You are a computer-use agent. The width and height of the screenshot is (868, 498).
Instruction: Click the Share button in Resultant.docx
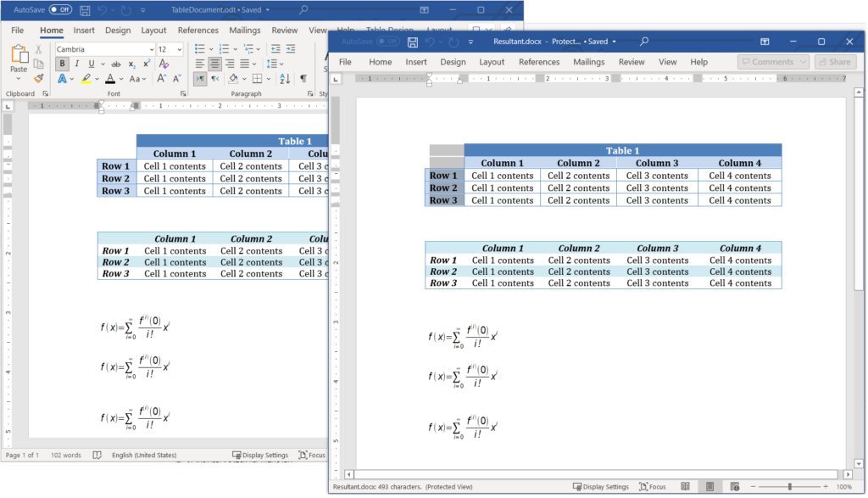836,61
